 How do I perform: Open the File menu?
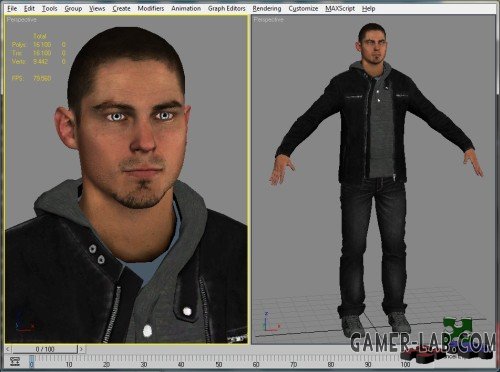(x=12, y=8)
